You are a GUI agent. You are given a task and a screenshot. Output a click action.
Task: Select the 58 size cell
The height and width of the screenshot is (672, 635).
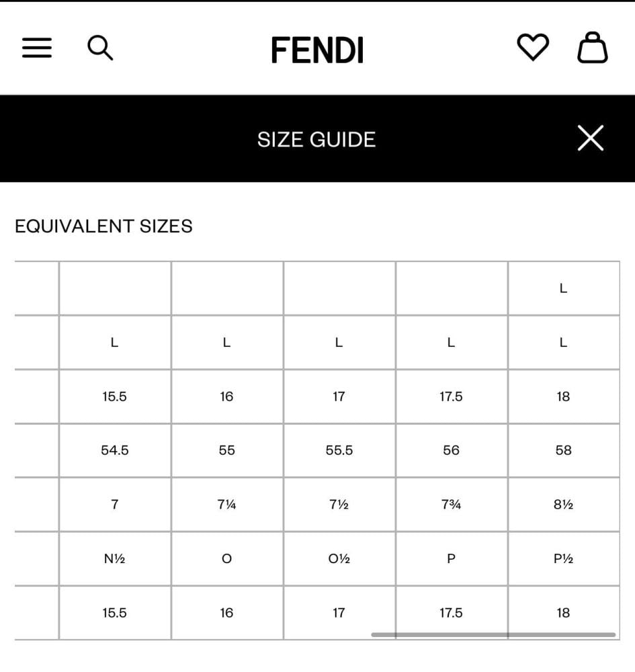[x=563, y=450]
